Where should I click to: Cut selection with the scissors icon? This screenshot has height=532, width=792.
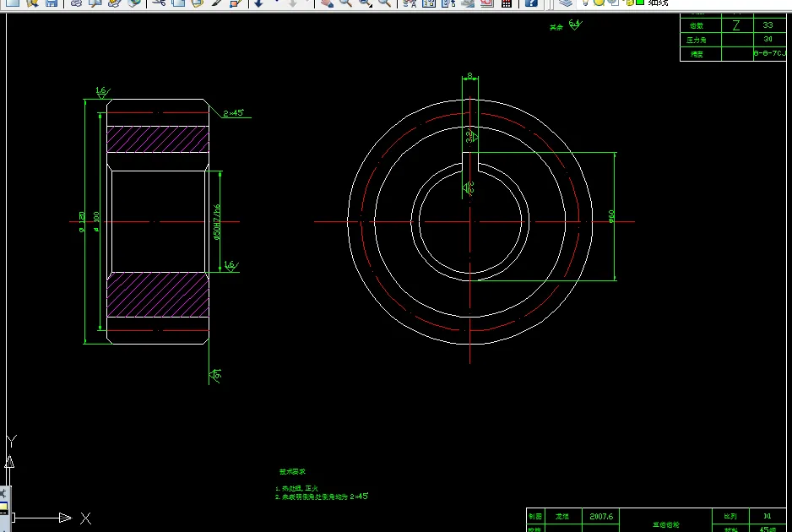coord(159,3)
